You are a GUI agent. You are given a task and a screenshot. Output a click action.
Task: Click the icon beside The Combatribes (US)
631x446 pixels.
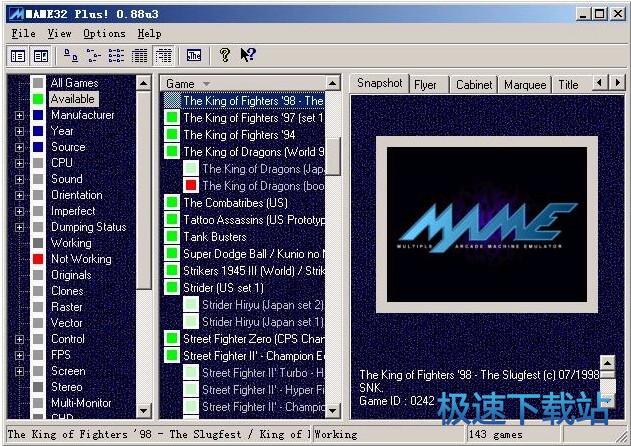172,202
